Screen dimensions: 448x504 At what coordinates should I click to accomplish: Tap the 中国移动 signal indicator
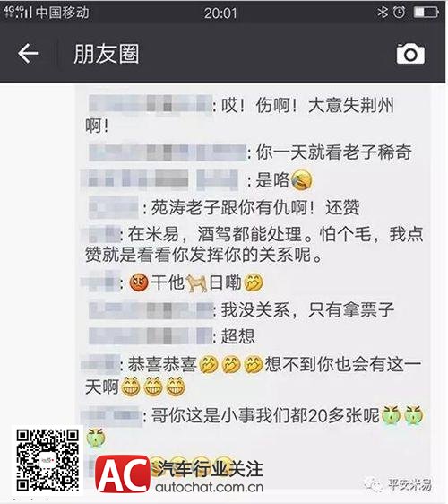pyautogui.click(x=47, y=13)
